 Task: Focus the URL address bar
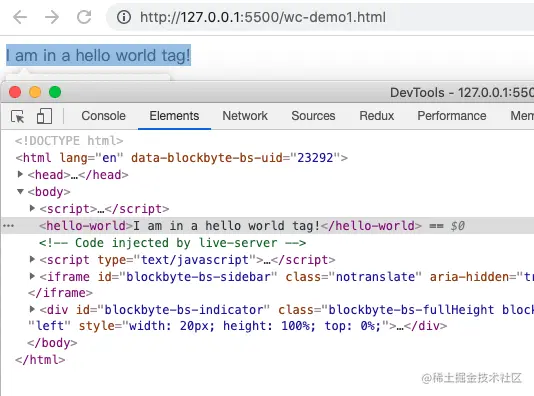pos(320,17)
